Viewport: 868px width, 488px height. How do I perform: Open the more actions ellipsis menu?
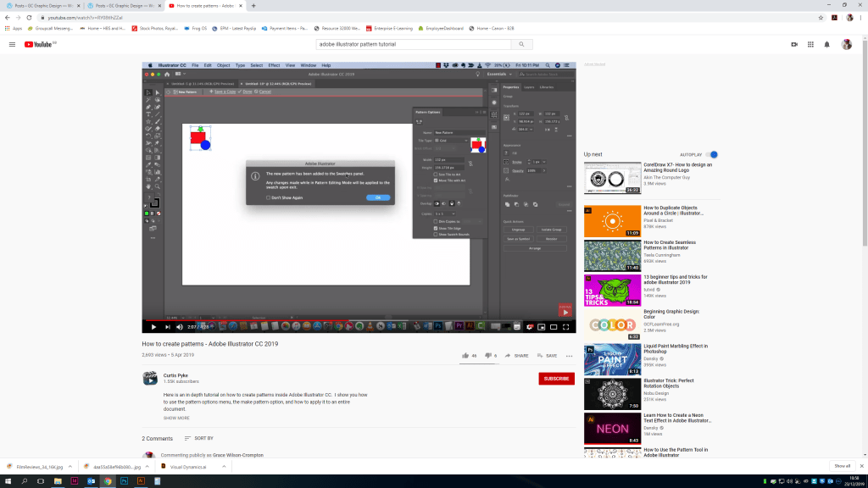point(569,355)
